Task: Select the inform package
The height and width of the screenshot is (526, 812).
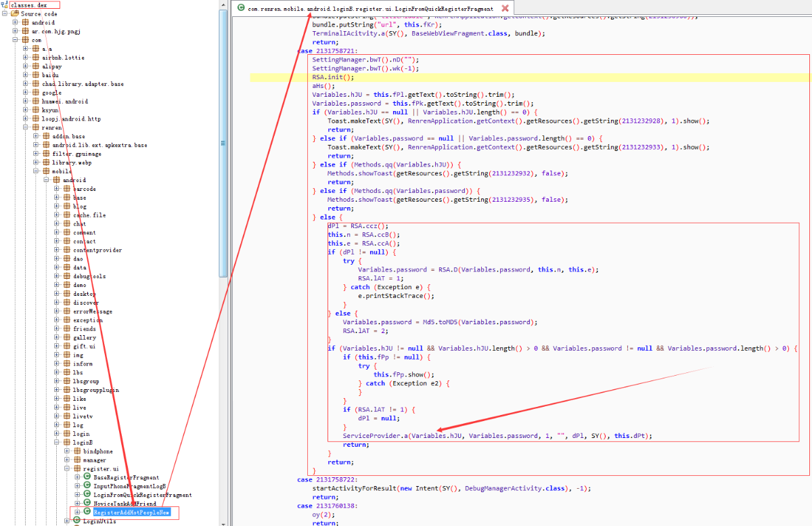Action: [83, 364]
